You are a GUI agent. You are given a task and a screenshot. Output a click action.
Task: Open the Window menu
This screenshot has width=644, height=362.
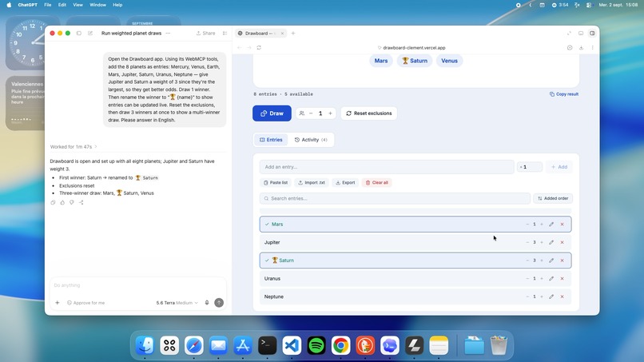[97, 5]
